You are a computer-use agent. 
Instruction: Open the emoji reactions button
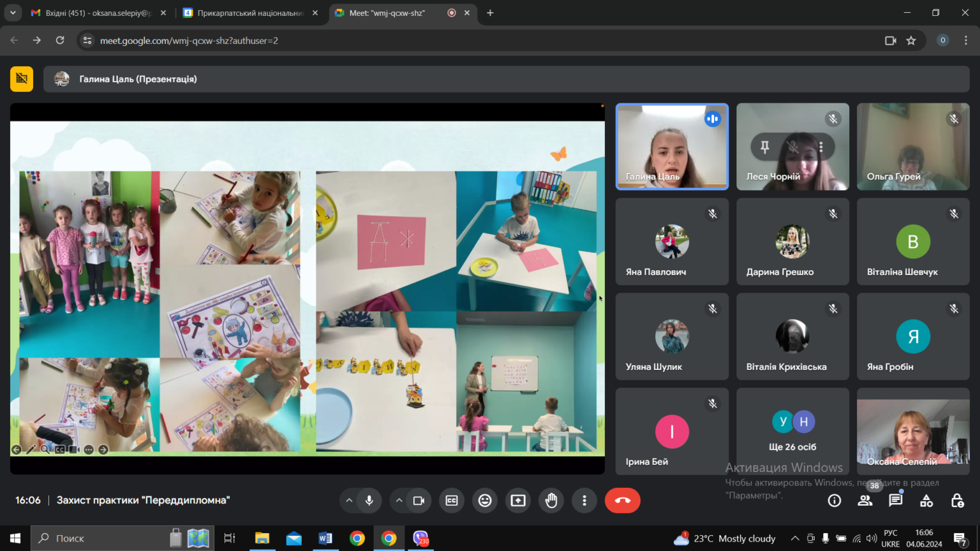[x=485, y=501]
